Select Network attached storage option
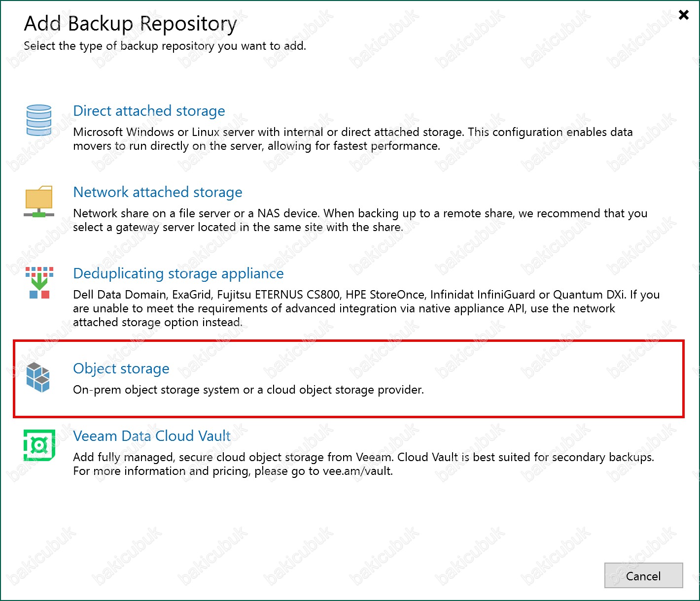Viewport: 700px width, 601px height. pyautogui.click(x=158, y=192)
